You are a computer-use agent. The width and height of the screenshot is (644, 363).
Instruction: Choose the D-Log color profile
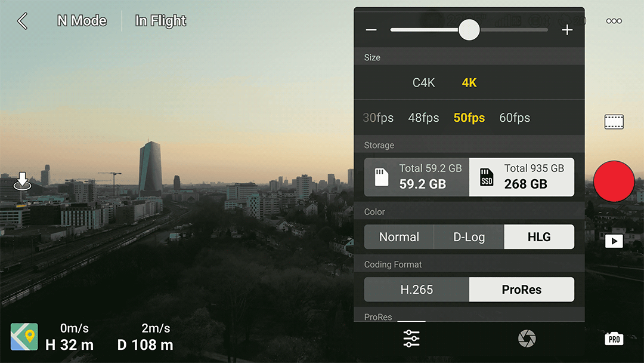tap(469, 237)
